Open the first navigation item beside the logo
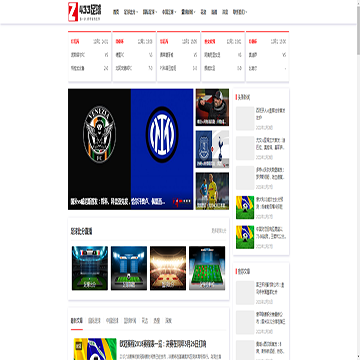360x360 pixels. tap(116, 12)
